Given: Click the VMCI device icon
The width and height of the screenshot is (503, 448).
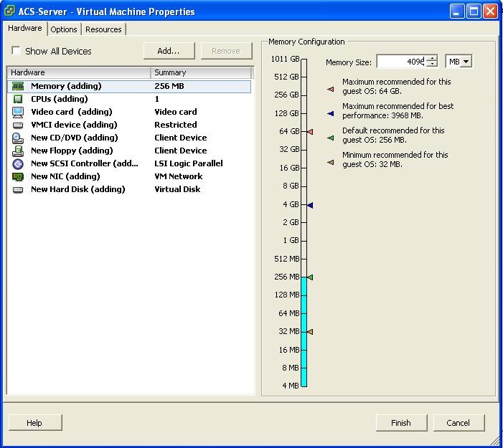Looking at the screenshot, I should point(18,125).
